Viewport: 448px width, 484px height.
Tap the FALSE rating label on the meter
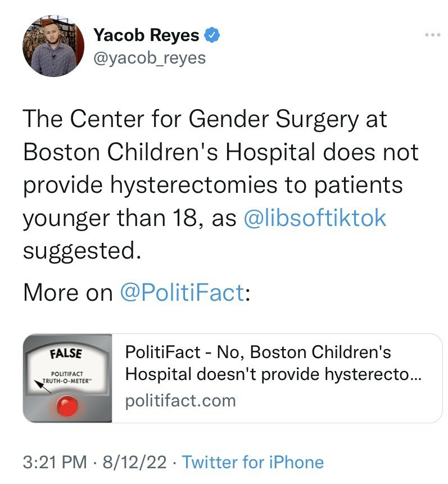click(66, 354)
